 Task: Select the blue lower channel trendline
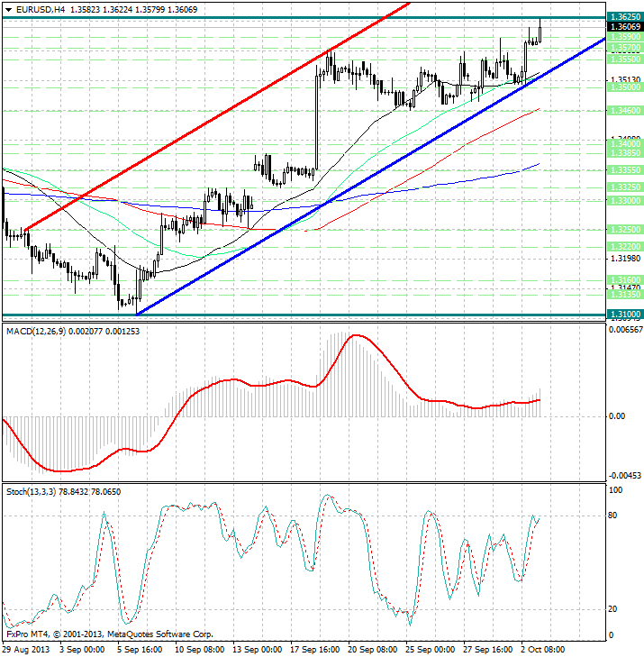(370, 176)
